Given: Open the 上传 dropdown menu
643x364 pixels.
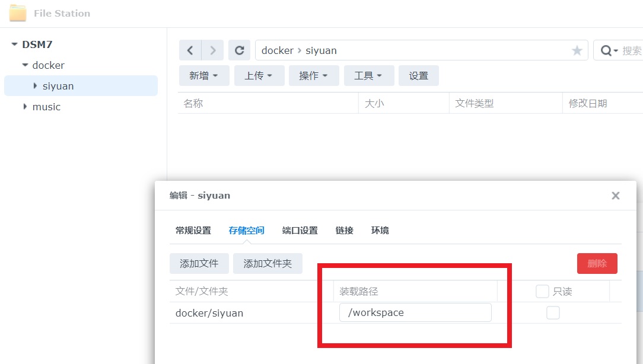Looking at the screenshot, I should point(258,76).
